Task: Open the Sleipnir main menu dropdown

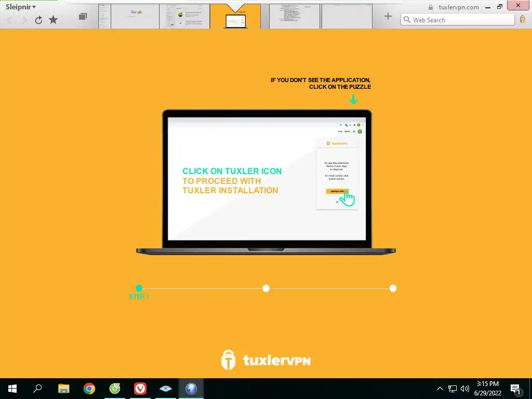Action: click(21, 7)
